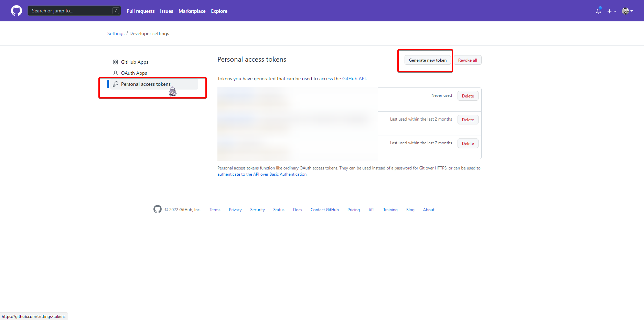The image size is (644, 320).
Task: Focus the Search or jump to field
Action: pyautogui.click(x=71, y=11)
